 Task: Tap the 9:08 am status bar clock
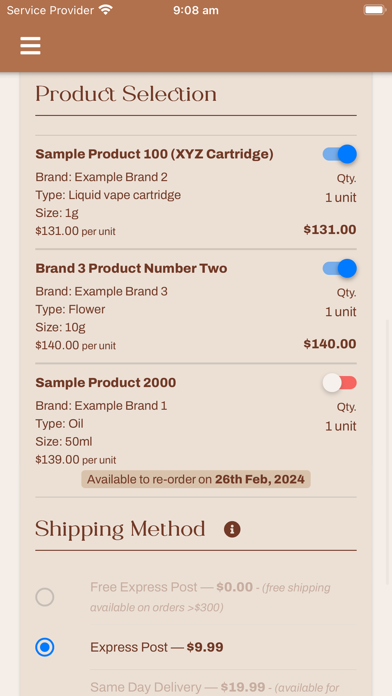pos(196,10)
